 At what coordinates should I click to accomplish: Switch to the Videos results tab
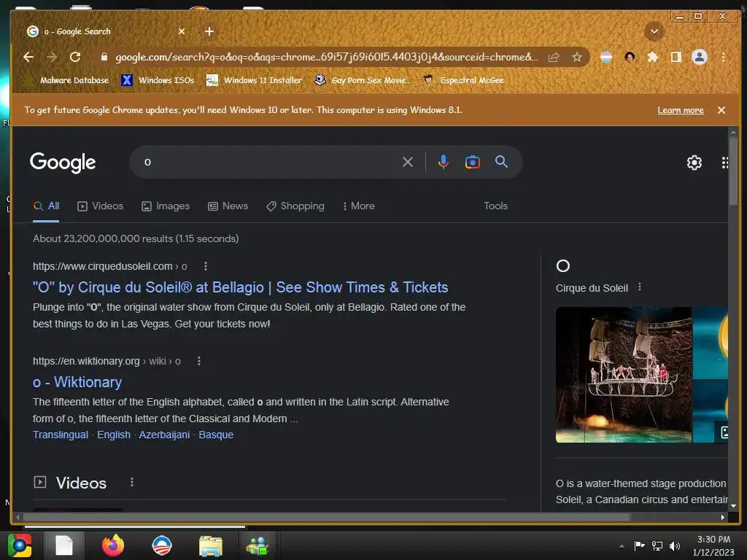click(101, 206)
